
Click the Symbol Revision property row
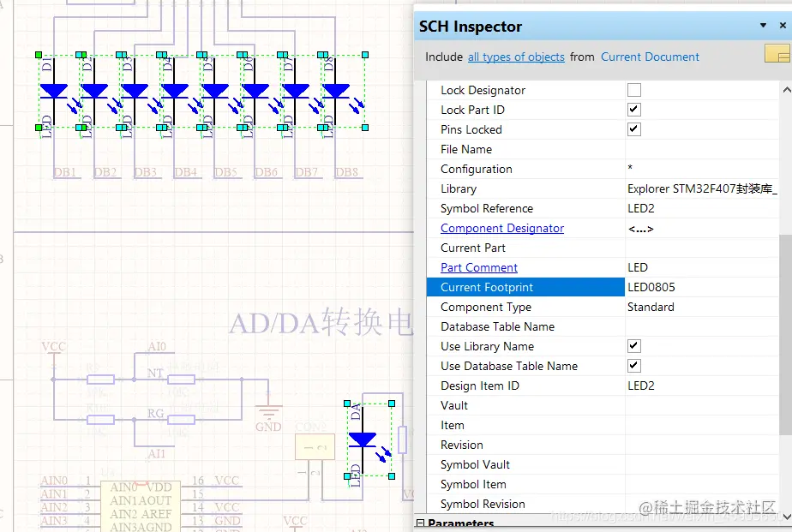coord(603,504)
